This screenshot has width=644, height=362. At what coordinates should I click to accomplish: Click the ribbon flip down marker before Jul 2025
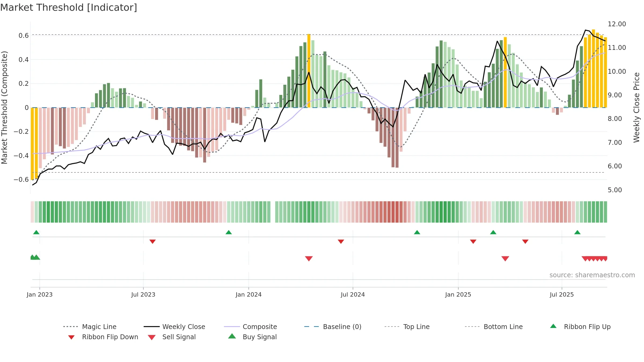(x=525, y=242)
